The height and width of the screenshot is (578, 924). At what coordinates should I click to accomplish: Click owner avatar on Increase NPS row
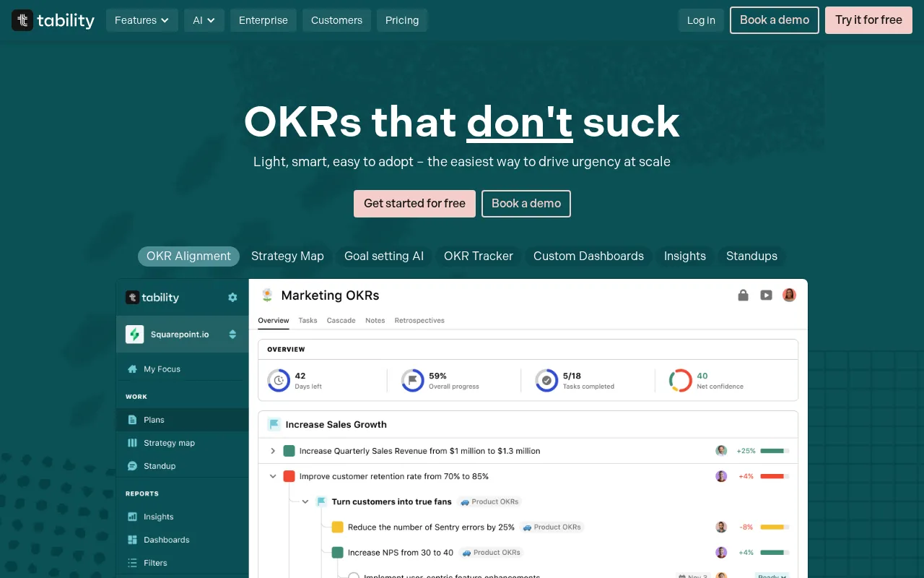(721, 552)
